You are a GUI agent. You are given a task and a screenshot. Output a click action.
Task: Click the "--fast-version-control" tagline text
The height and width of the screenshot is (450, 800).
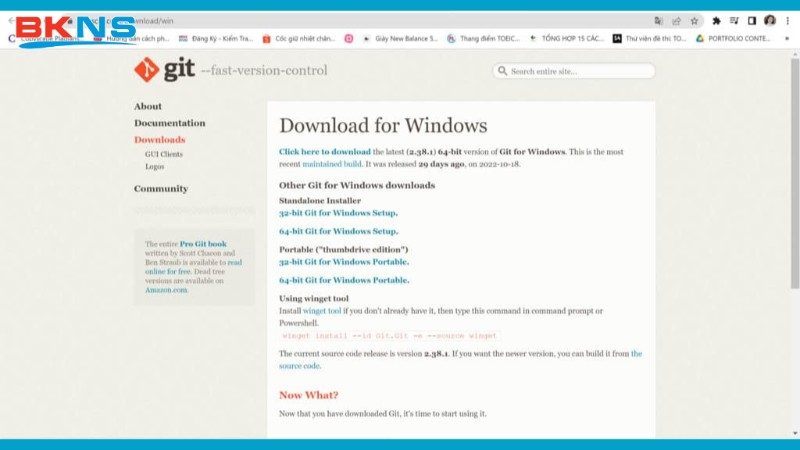(264, 70)
